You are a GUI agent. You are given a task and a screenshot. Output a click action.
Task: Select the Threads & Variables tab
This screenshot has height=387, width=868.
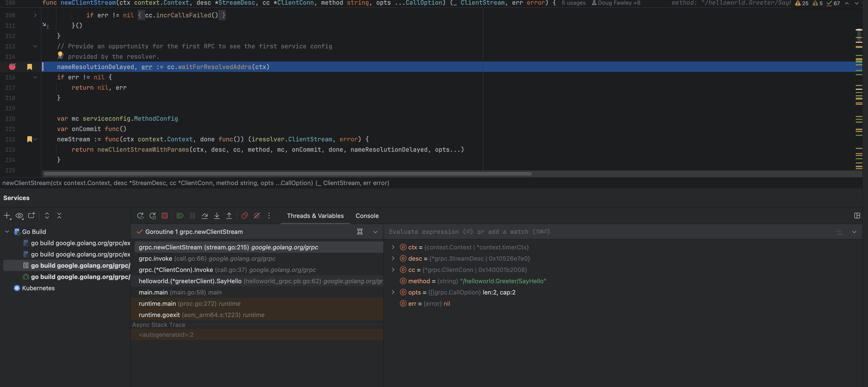(315, 216)
